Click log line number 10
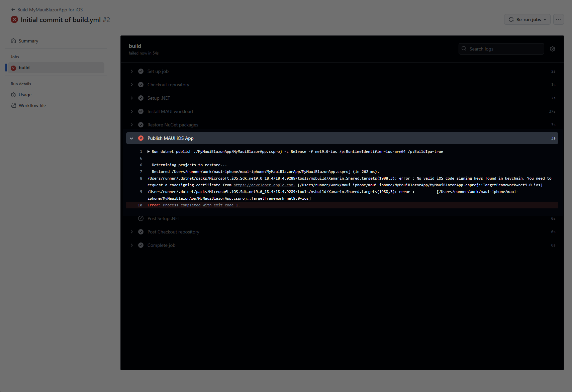 pos(140,205)
